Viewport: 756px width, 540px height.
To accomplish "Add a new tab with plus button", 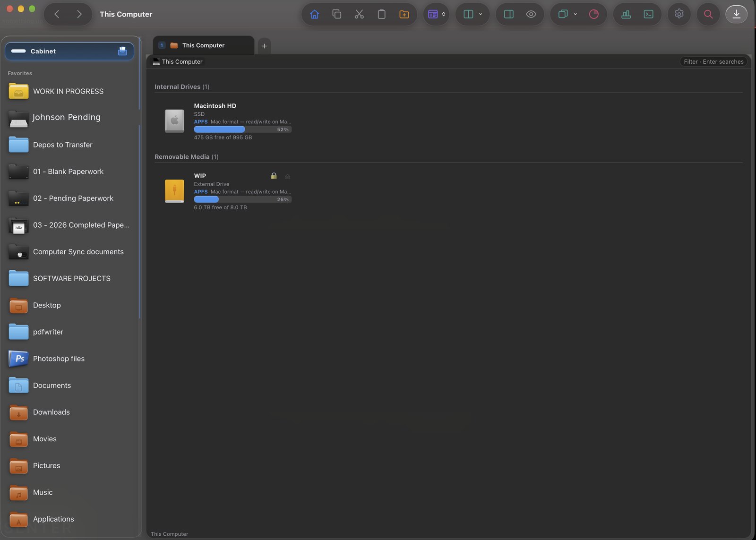I will [264, 46].
